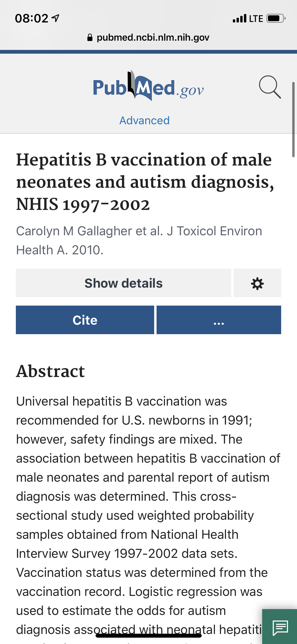This screenshot has width=297, height=644.
Task: Tap the magnifying glass search icon
Action: coord(270,87)
